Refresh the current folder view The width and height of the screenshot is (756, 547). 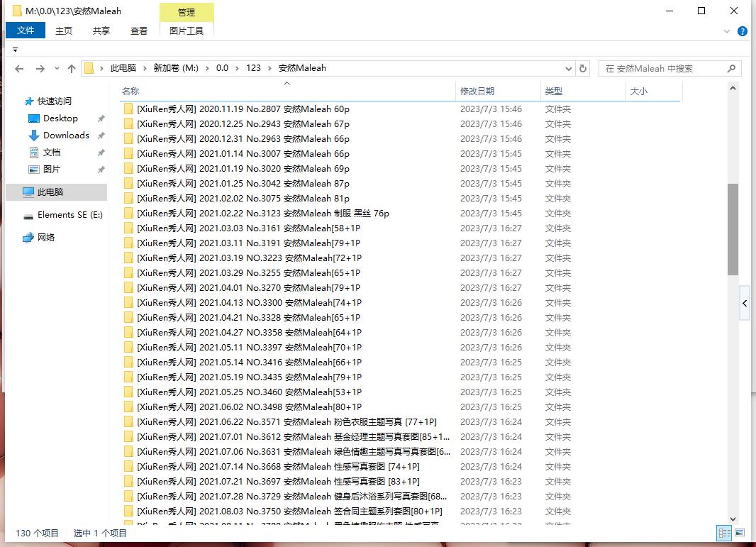pos(583,69)
